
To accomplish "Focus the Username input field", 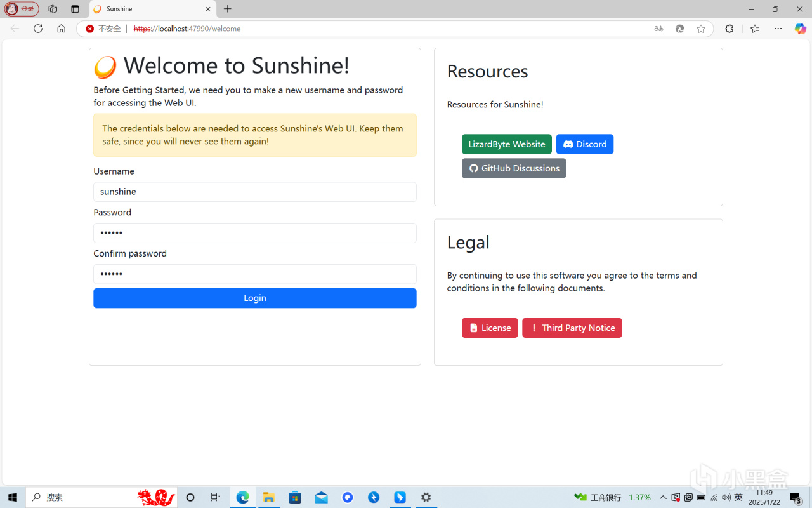I will (255, 192).
